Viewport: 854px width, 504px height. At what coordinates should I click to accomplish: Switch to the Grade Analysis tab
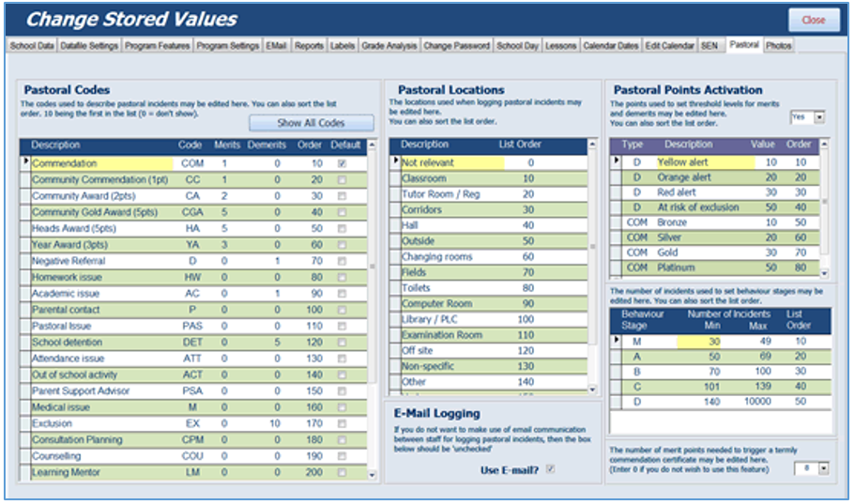[389, 46]
